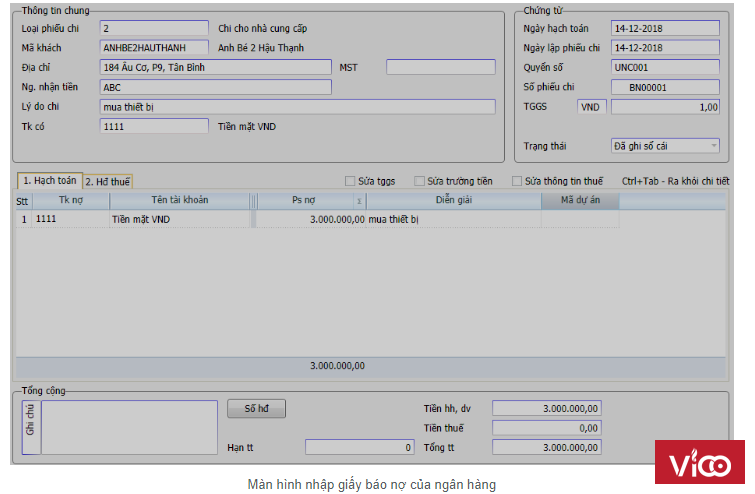Click the Loại phiếu chi field
The width and height of the screenshot is (755, 494).
click(154, 28)
